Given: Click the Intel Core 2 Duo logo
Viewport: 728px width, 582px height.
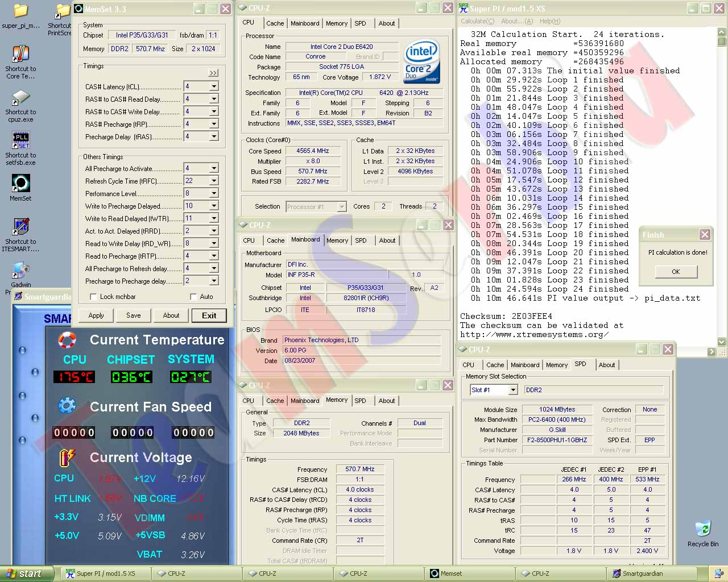Looking at the screenshot, I should [421, 61].
